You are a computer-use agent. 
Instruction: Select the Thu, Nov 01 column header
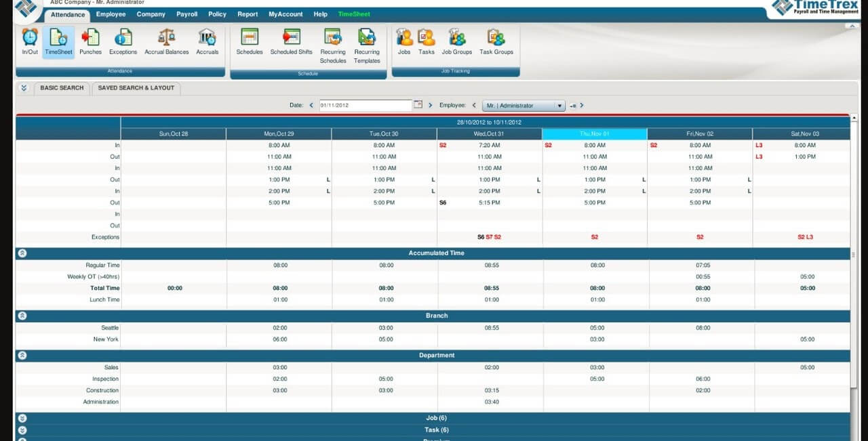click(595, 133)
